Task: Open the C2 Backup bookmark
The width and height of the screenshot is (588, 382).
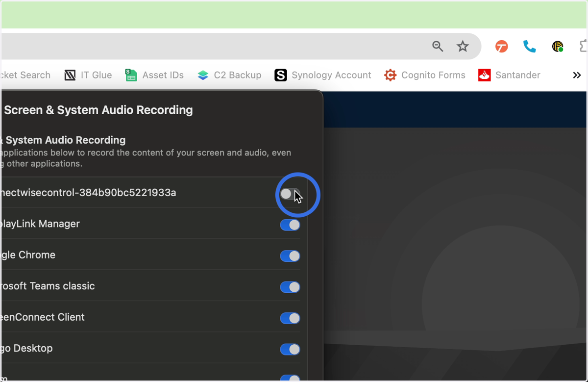Action: click(x=229, y=75)
